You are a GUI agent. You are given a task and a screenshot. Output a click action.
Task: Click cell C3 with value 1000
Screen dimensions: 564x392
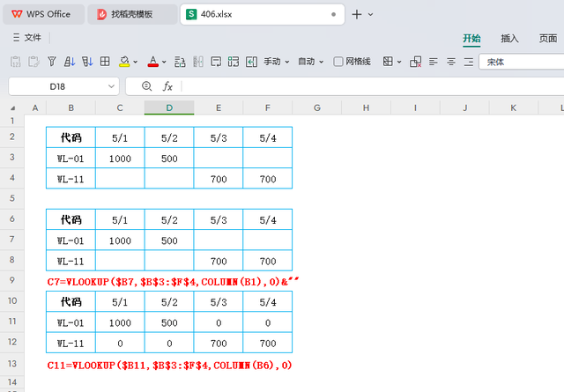point(120,158)
